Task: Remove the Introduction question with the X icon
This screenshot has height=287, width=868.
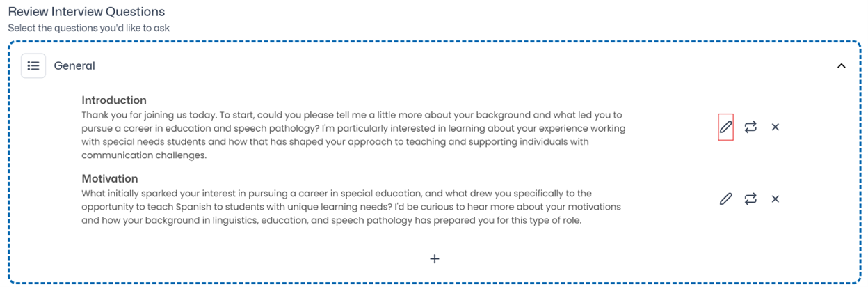Action: point(775,127)
